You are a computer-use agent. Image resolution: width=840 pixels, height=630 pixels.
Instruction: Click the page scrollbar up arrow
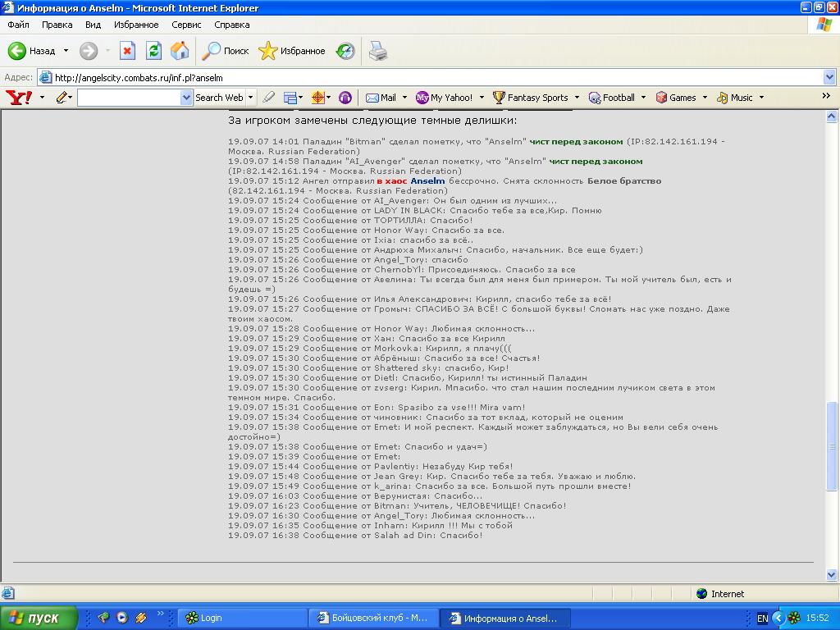832,116
